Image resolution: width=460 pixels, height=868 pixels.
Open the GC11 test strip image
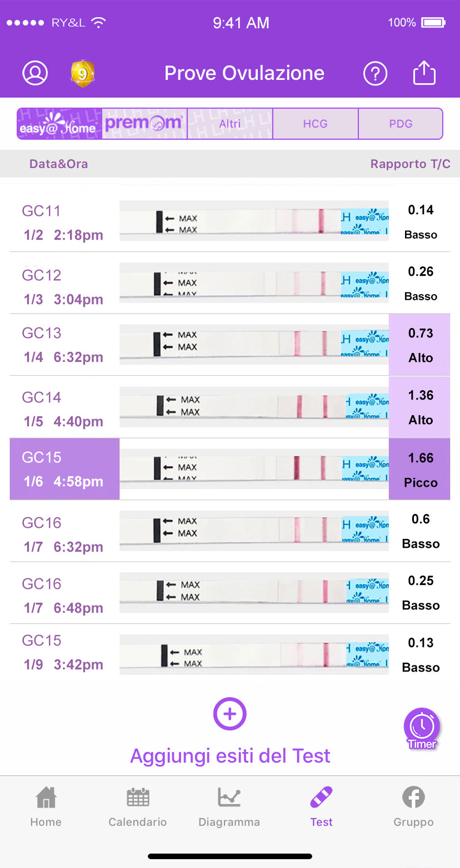[254, 221]
